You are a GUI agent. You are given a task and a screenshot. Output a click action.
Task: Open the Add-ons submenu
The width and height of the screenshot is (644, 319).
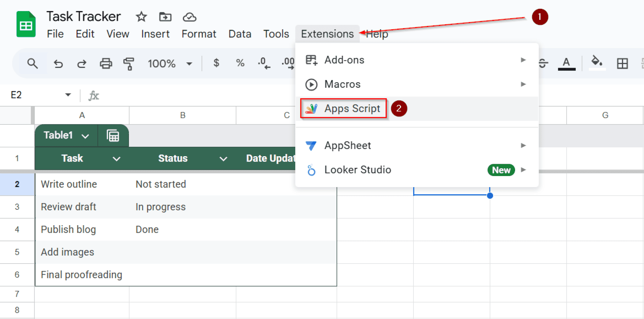(344, 60)
